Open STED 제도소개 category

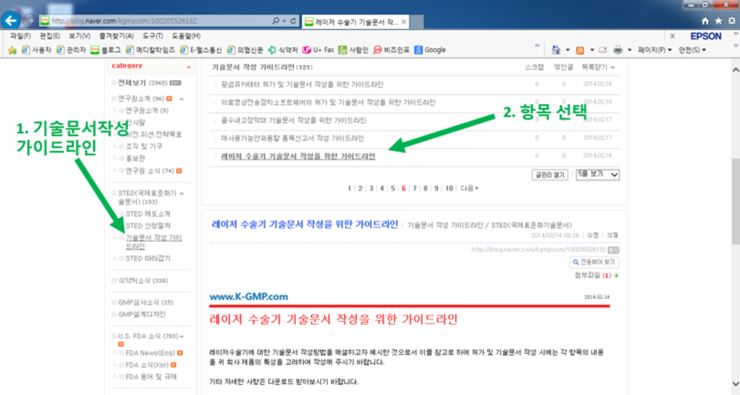(148, 214)
